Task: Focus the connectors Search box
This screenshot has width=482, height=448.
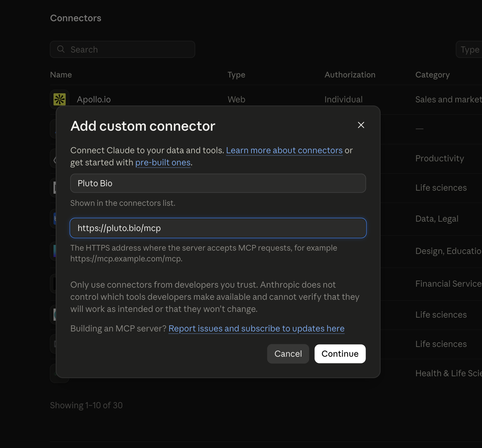Action: (x=123, y=50)
